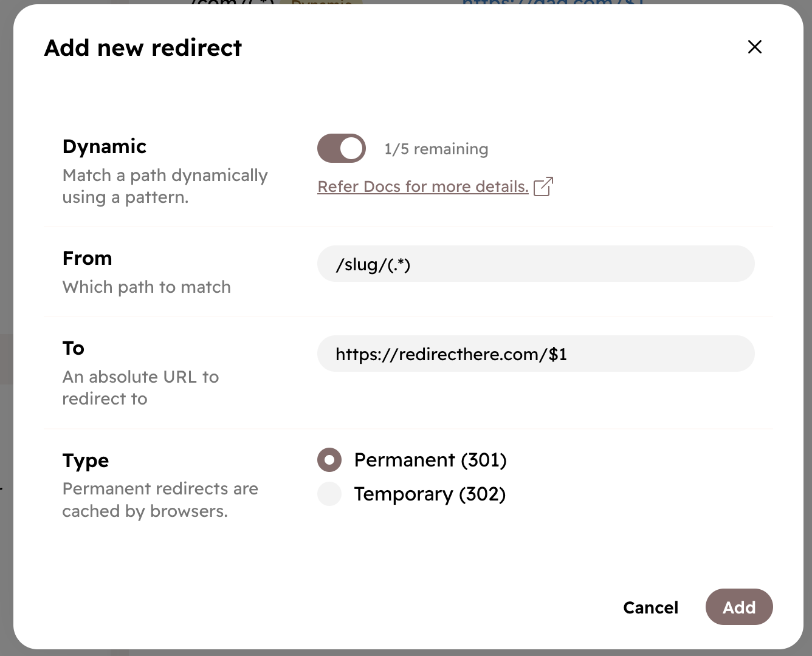Screen dimensions: 812x656
Task: Cancel the new redirect dialog
Action: point(650,607)
